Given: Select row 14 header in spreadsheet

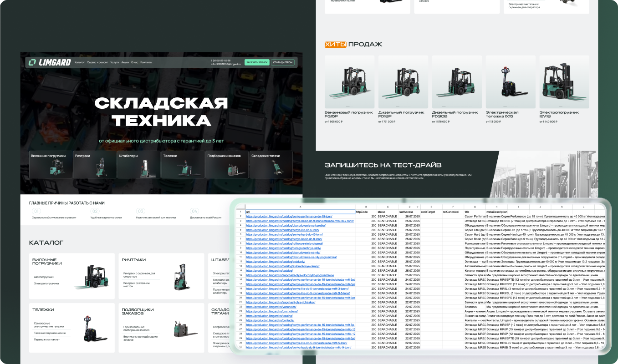Looking at the screenshot, I should (240, 271).
